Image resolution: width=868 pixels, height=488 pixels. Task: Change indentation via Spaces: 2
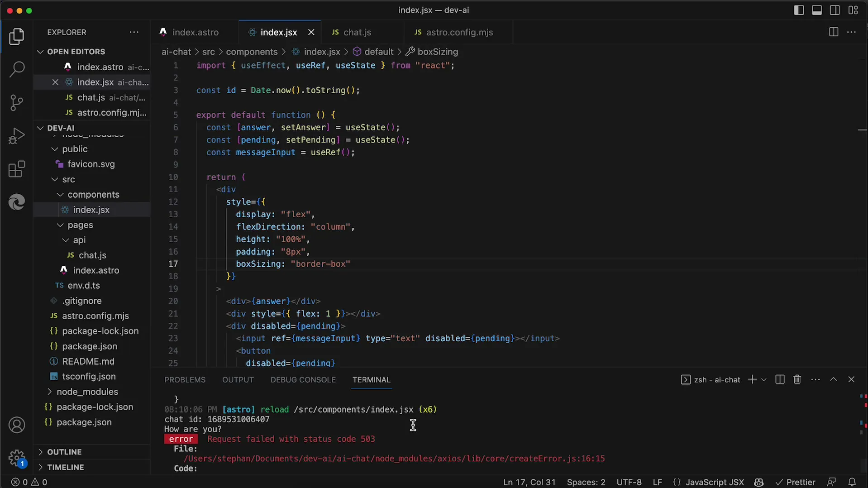click(586, 482)
